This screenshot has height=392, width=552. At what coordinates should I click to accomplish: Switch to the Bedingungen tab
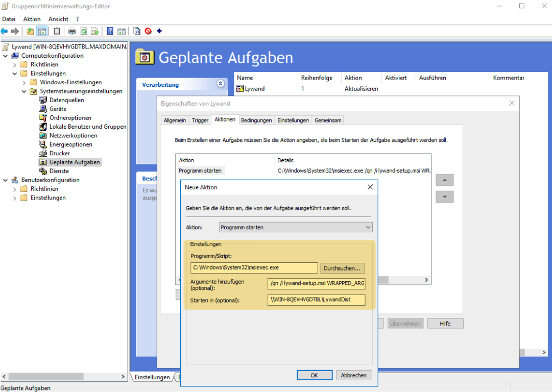pyautogui.click(x=256, y=120)
